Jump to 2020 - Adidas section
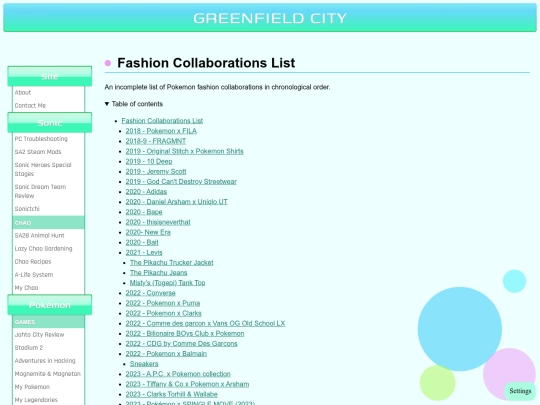Screen dimensions: 540x405 pyautogui.click(x=146, y=192)
